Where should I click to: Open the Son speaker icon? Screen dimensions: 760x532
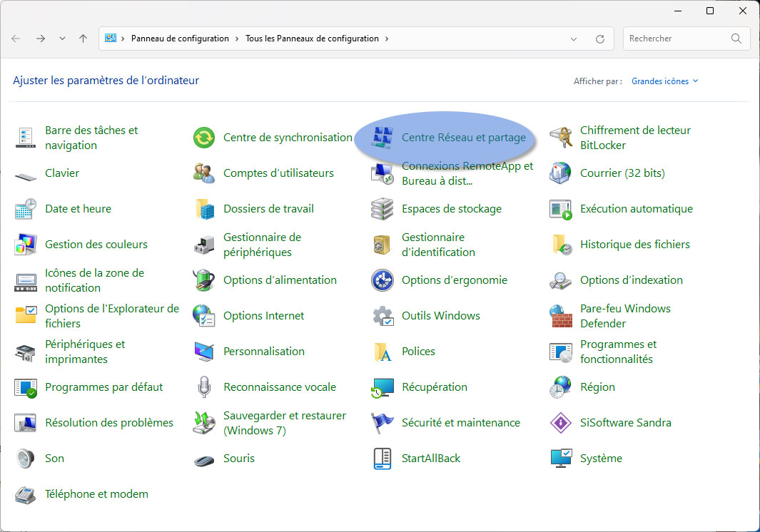(x=26, y=459)
